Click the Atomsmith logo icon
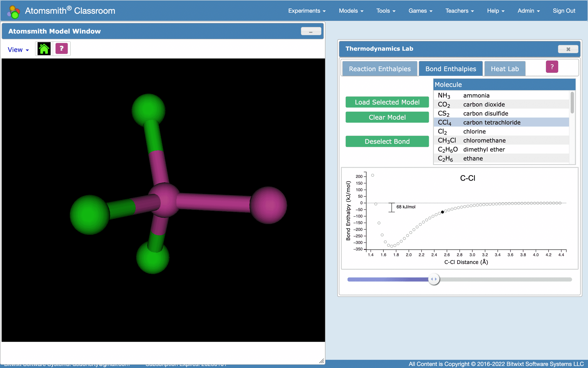 14,12
